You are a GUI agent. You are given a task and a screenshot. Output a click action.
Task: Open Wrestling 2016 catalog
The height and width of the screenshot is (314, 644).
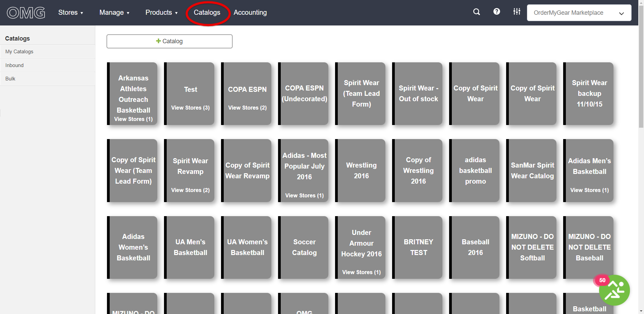(360, 171)
